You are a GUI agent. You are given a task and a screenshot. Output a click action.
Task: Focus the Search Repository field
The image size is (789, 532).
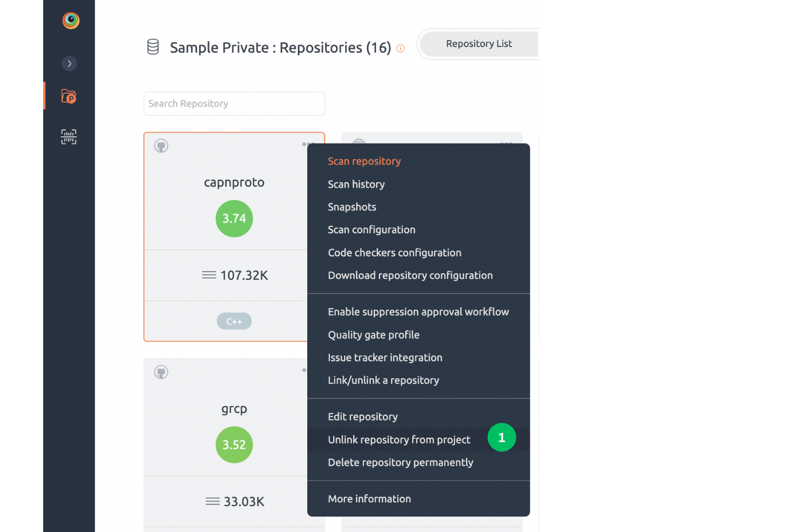pos(234,104)
